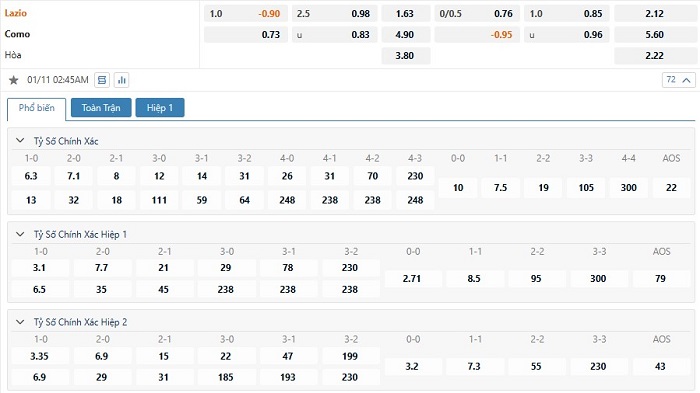Switch to the Phổ biến tab
700x393 pixels.
click(37, 109)
